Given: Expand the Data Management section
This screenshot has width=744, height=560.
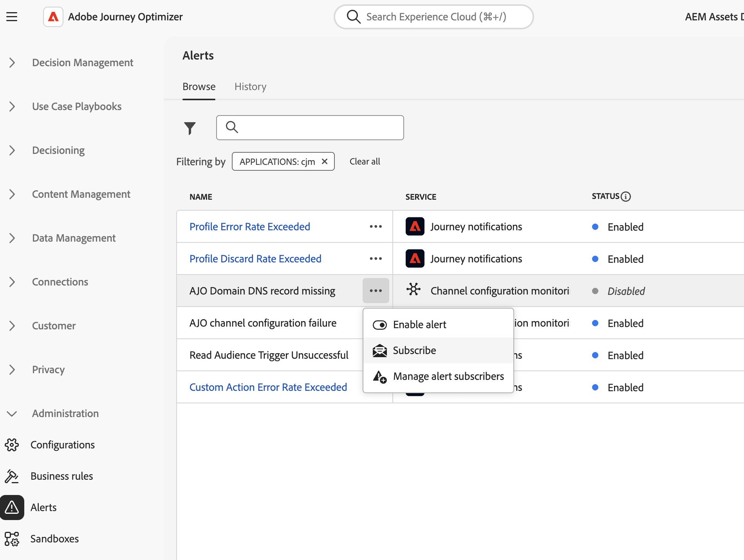Looking at the screenshot, I should (x=12, y=238).
